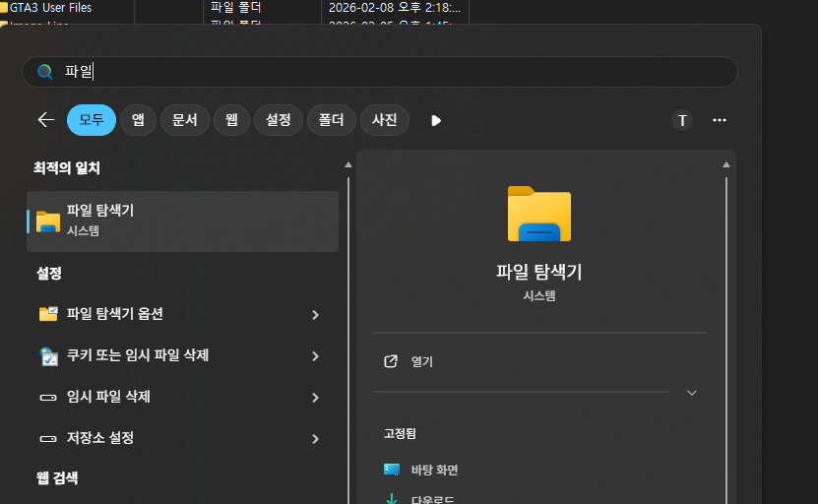The height and width of the screenshot is (504, 818).
Task: Open 쿠키 또는 임시 파일 삭제 setting
Action: 182,355
